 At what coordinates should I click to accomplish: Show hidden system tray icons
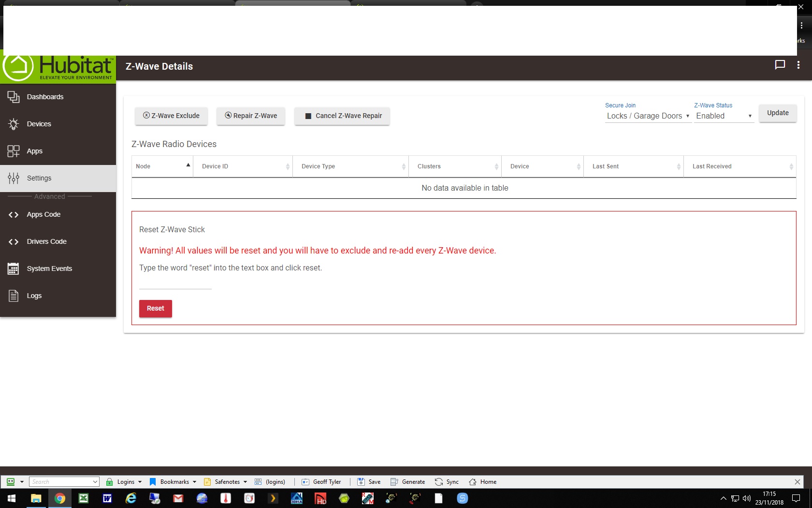pos(723,498)
